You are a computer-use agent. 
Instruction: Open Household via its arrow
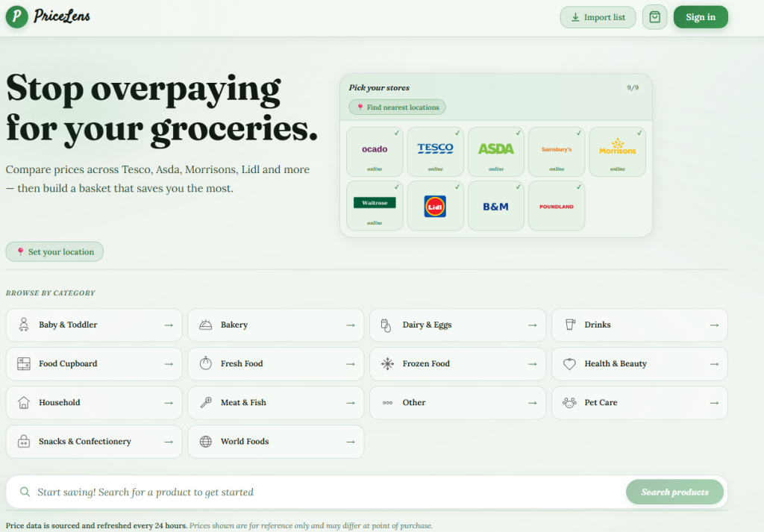169,403
